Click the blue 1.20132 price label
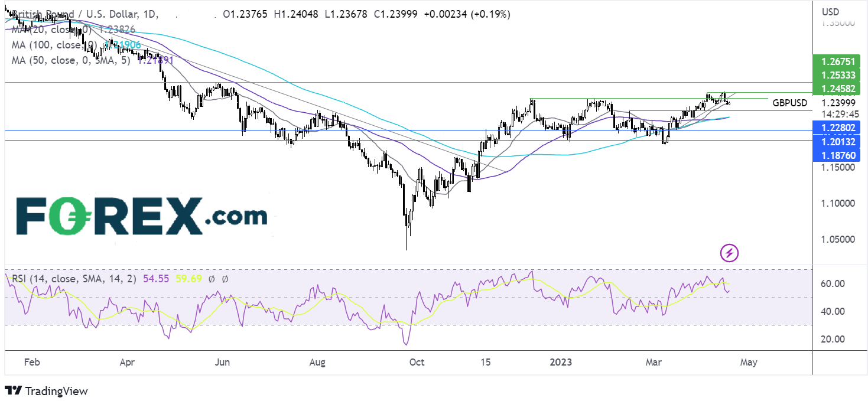 pos(837,141)
